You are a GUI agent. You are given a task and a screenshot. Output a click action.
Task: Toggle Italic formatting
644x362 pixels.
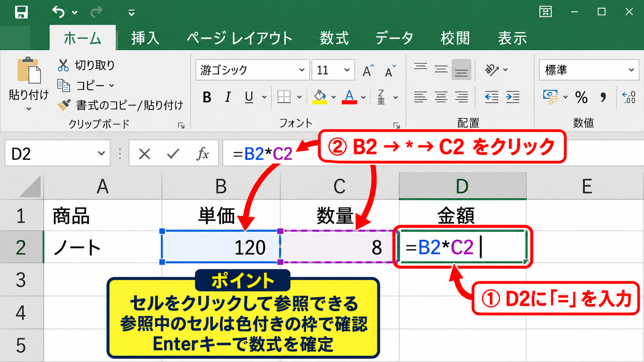[x=228, y=97]
